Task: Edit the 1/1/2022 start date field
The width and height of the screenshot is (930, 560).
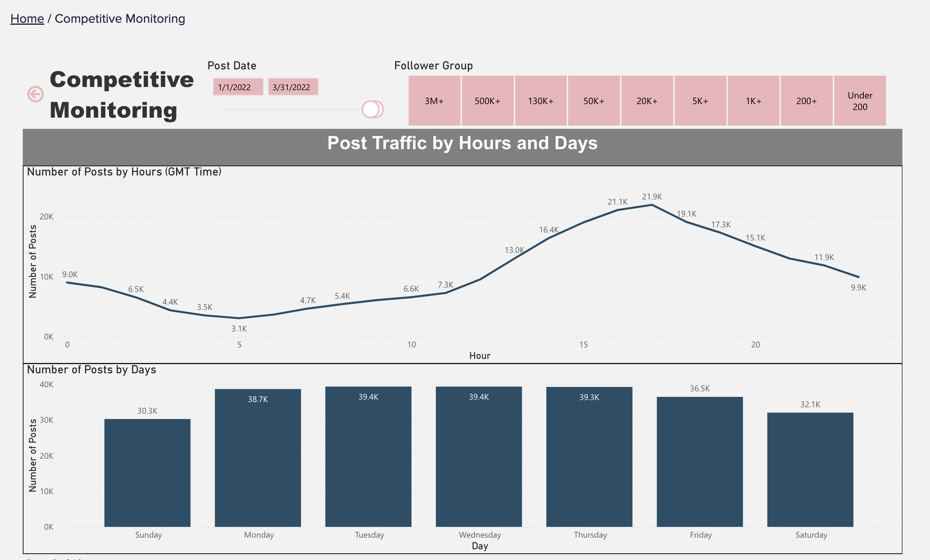Action: [238, 87]
